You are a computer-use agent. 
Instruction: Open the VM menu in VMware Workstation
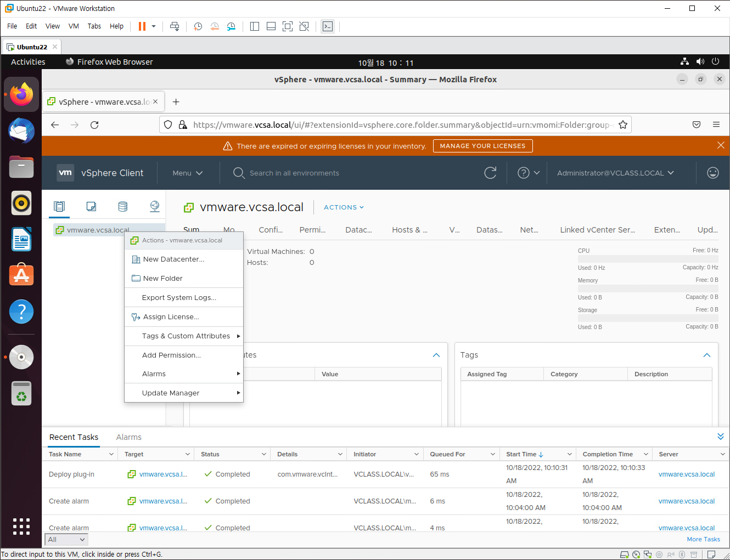click(74, 26)
